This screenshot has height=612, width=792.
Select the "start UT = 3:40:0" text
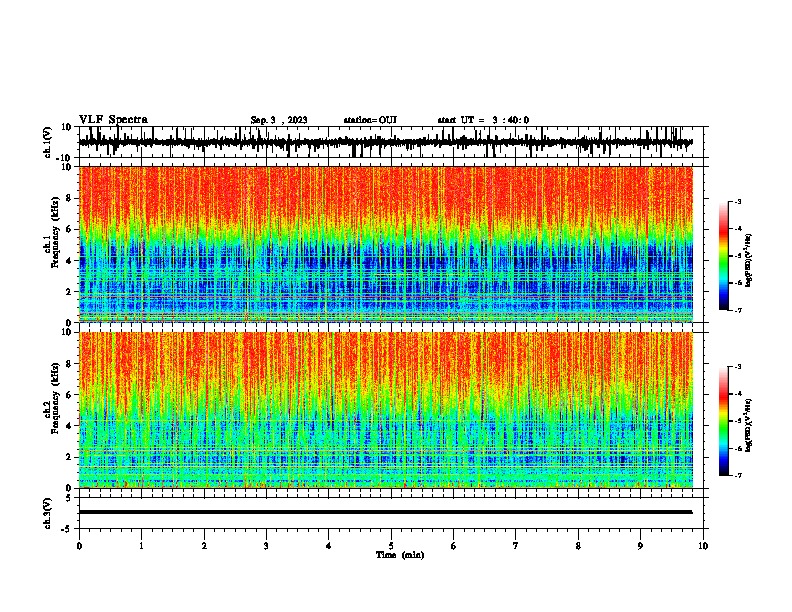point(483,120)
